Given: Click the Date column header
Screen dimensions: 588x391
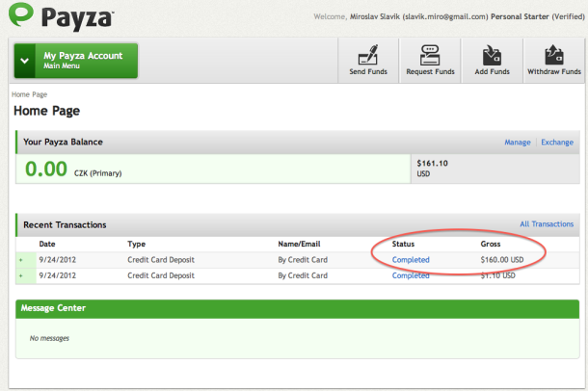Looking at the screenshot, I should coord(47,244).
